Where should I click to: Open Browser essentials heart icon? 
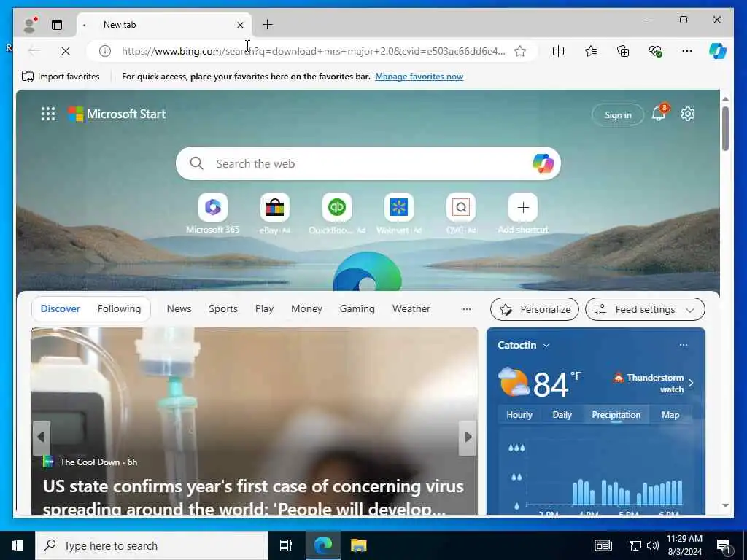pyautogui.click(x=656, y=51)
